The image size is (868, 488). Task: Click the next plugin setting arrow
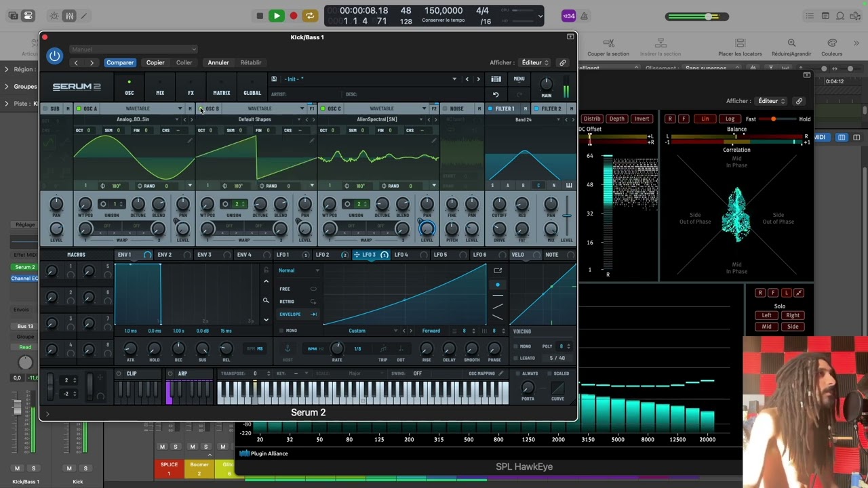tap(92, 62)
